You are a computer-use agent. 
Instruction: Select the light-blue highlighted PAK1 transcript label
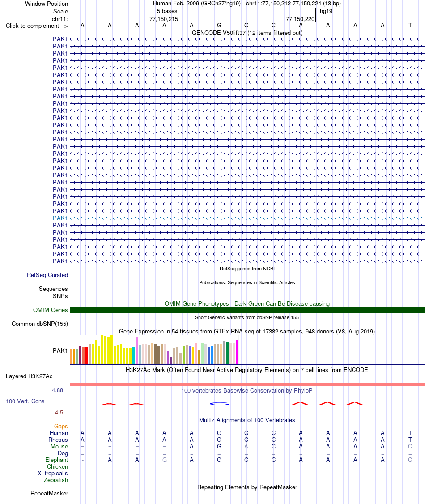[x=60, y=218]
